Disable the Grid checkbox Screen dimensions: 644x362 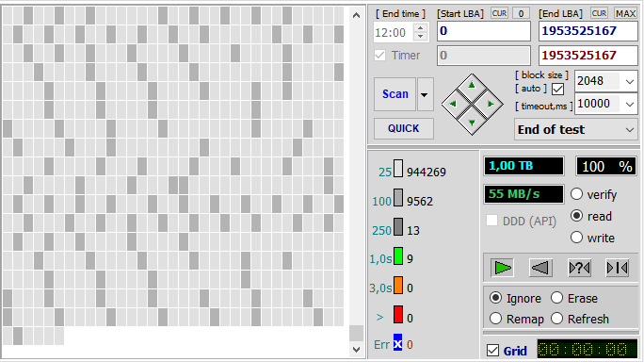pos(492,351)
